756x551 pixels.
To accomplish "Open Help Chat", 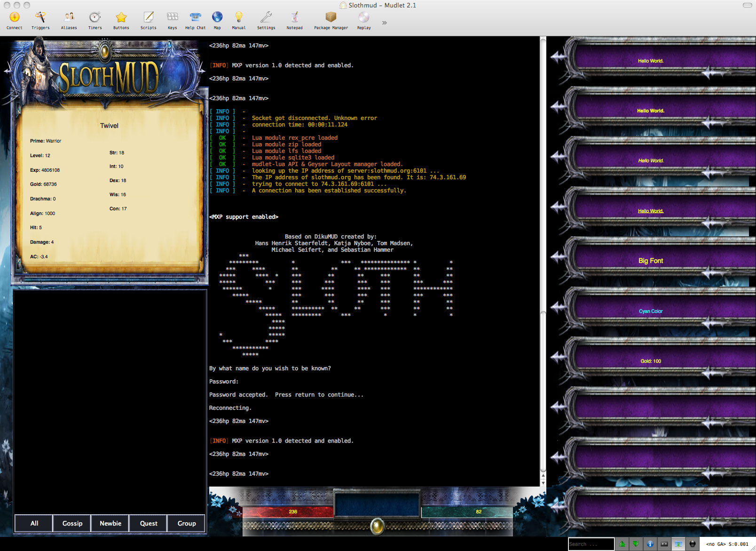I will [195, 21].
